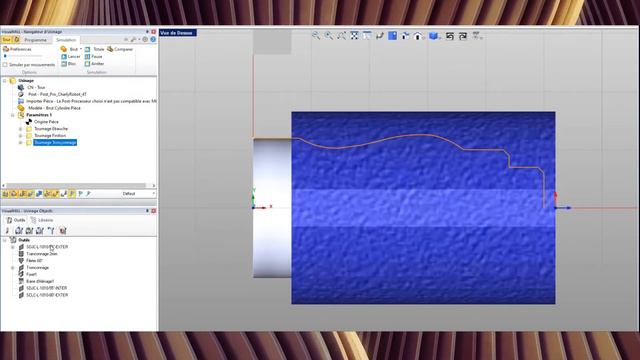Viewport: 640px width, 360px height.
Task: Select the SDJCL INTER tool
Action: (x=47, y=288)
